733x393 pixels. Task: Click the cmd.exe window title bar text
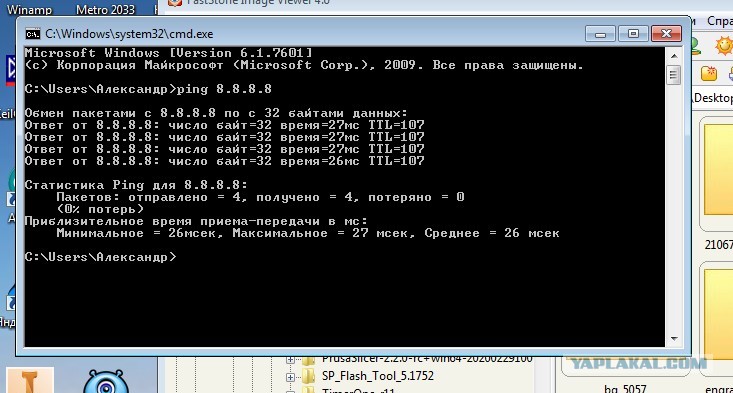click(129, 34)
